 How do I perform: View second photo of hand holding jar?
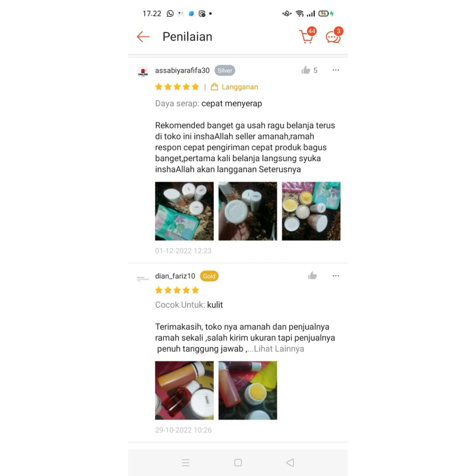(248, 212)
